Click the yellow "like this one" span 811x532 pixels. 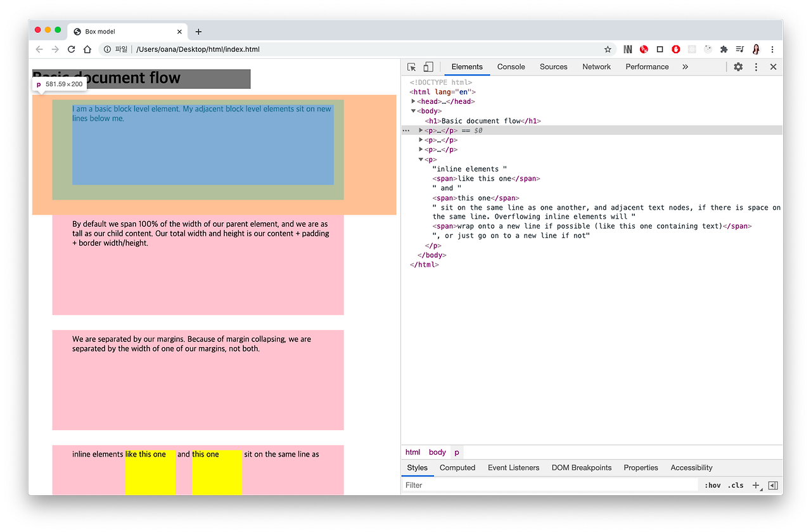[x=150, y=472]
